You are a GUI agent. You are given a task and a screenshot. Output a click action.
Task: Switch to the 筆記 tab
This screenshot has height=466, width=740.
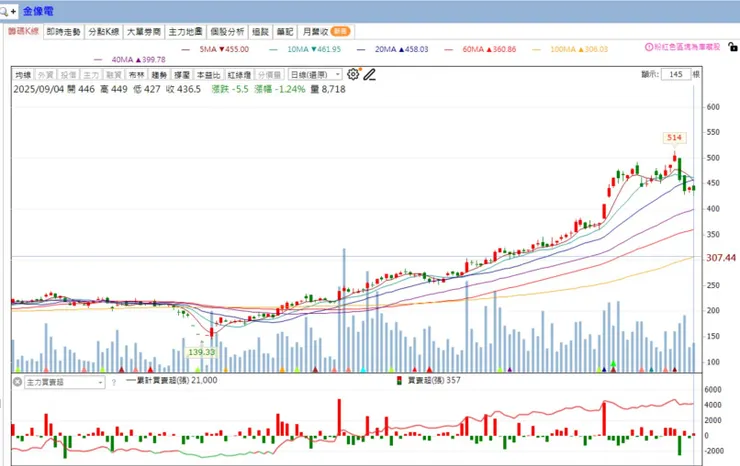[285, 32]
